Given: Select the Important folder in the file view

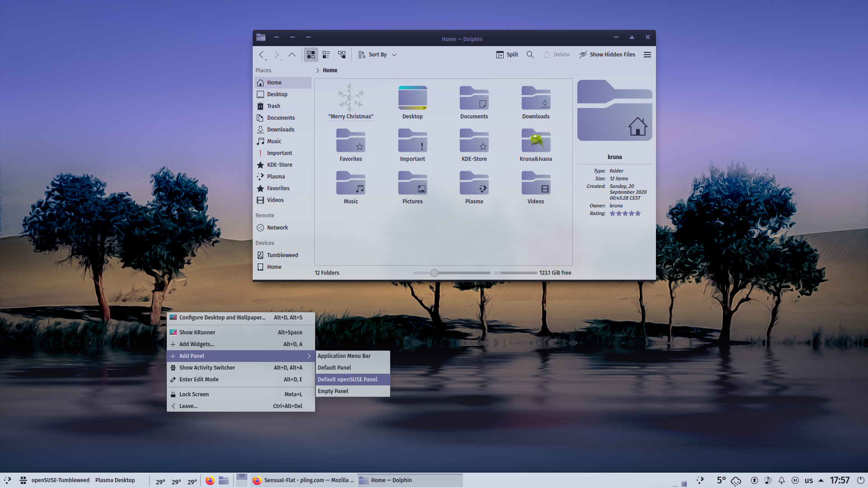Looking at the screenshot, I should (x=413, y=145).
